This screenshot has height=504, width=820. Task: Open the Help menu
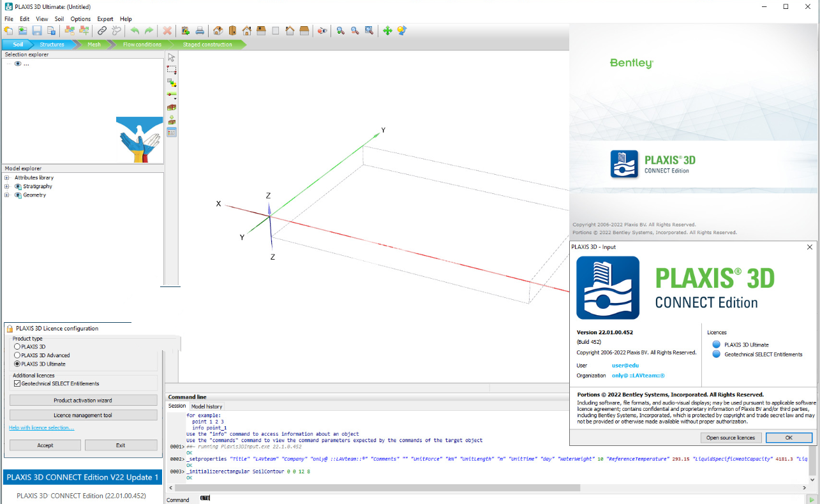[x=126, y=19]
